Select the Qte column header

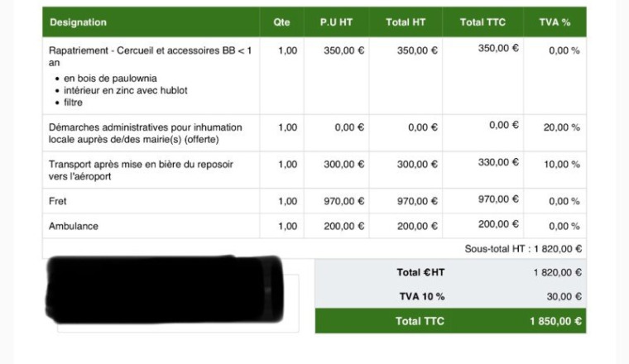[x=281, y=22]
